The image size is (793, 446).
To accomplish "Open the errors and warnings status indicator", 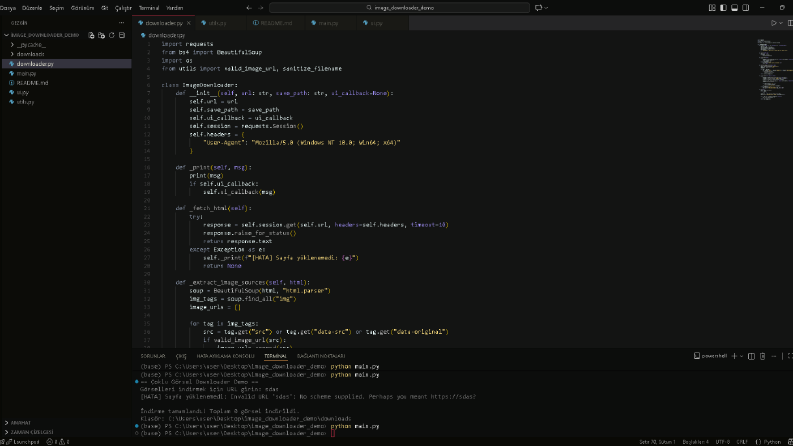I will pyautogui.click(x=58, y=442).
